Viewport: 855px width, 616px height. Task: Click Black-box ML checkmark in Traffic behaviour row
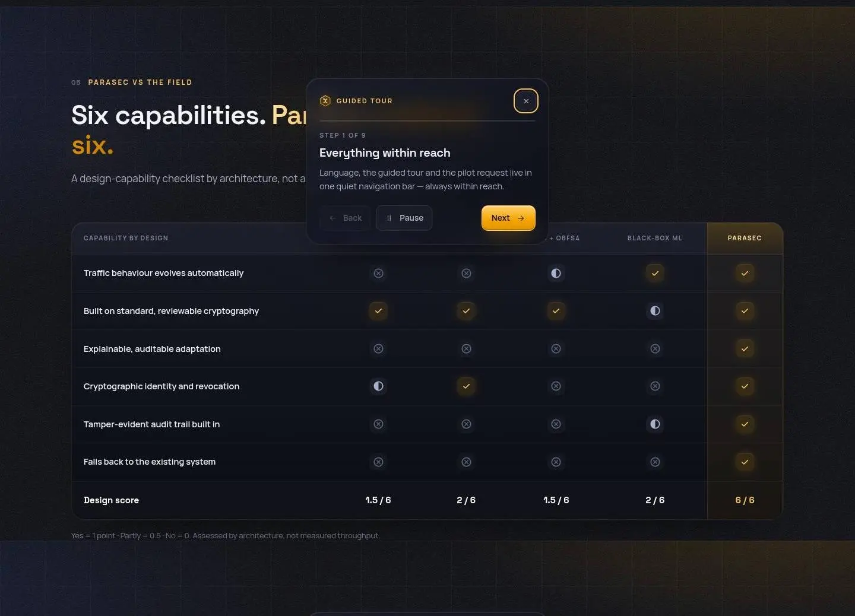click(655, 273)
